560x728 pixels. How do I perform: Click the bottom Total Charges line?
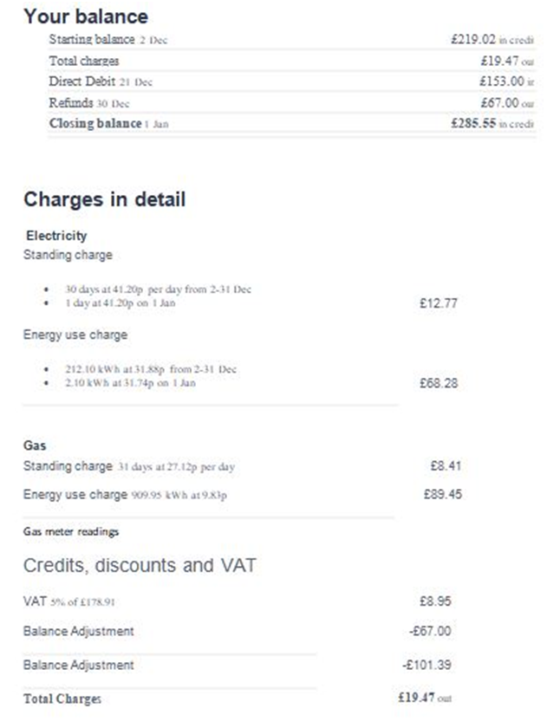pos(237,699)
